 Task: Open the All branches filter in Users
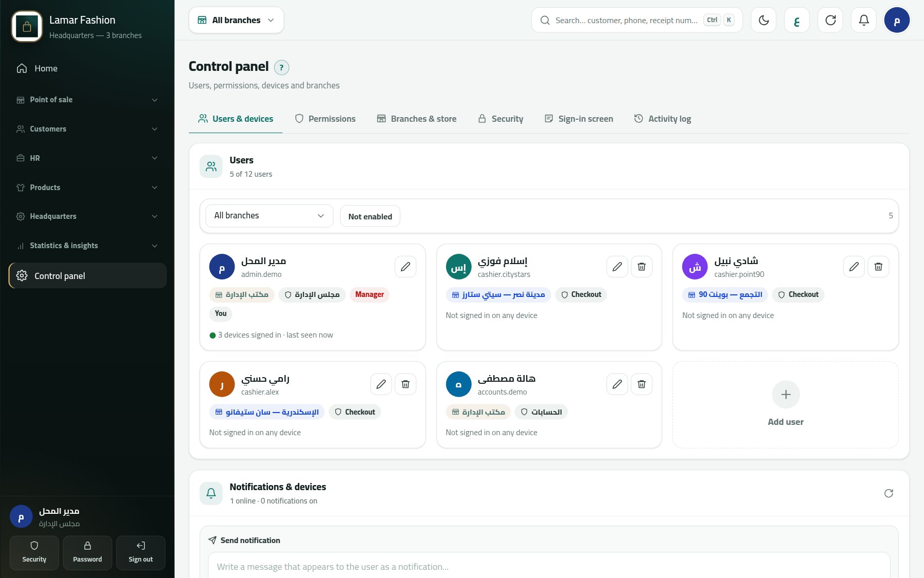point(269,216)
